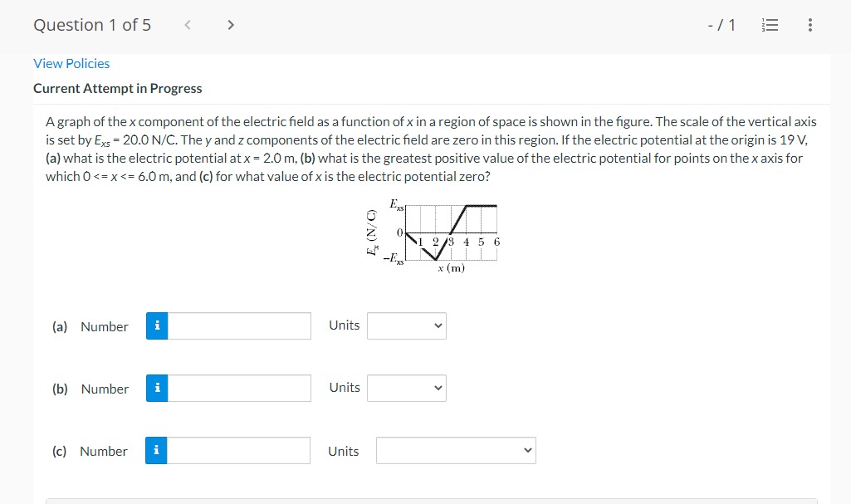Click the Question 1 of 5 heading
The image size is (851, 504).
click(91, 24)
